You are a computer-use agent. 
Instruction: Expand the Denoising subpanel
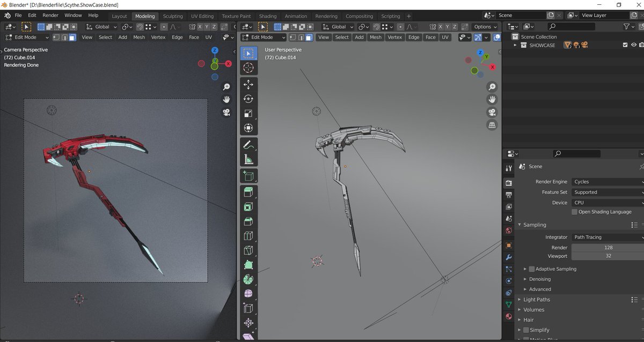(x=525, y=279)
